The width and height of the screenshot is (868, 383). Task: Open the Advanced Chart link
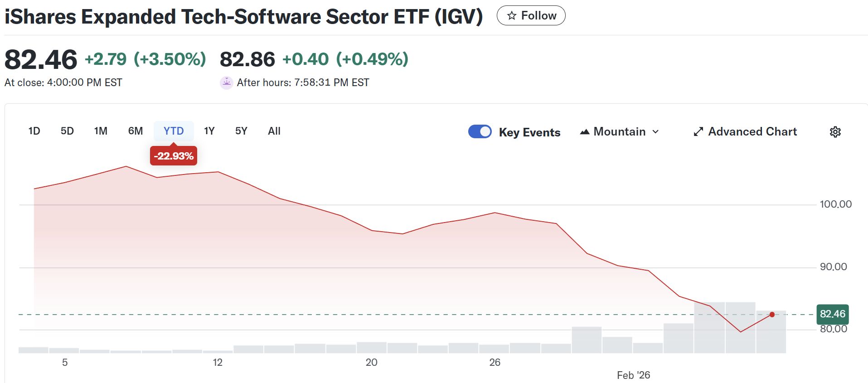point(752,132)
